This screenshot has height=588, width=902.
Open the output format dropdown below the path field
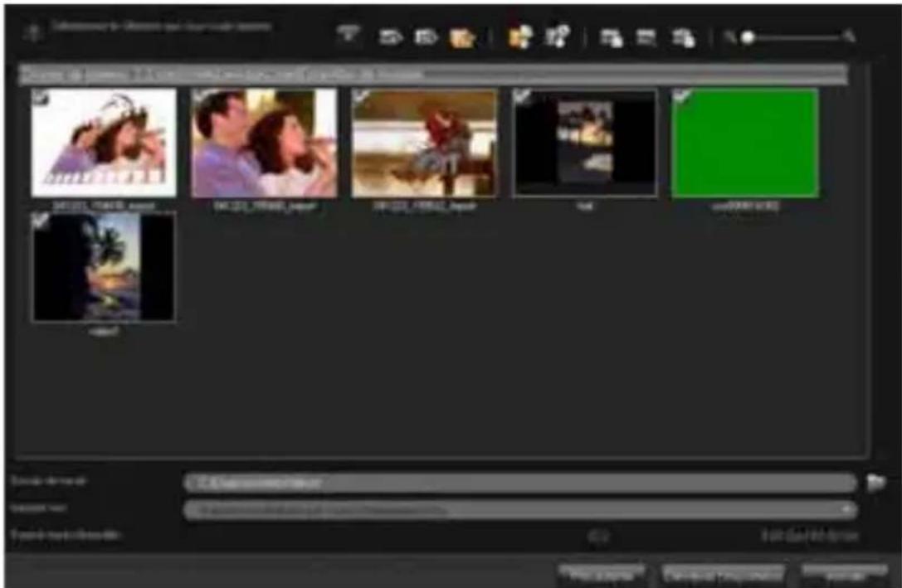tap(520, 509)
